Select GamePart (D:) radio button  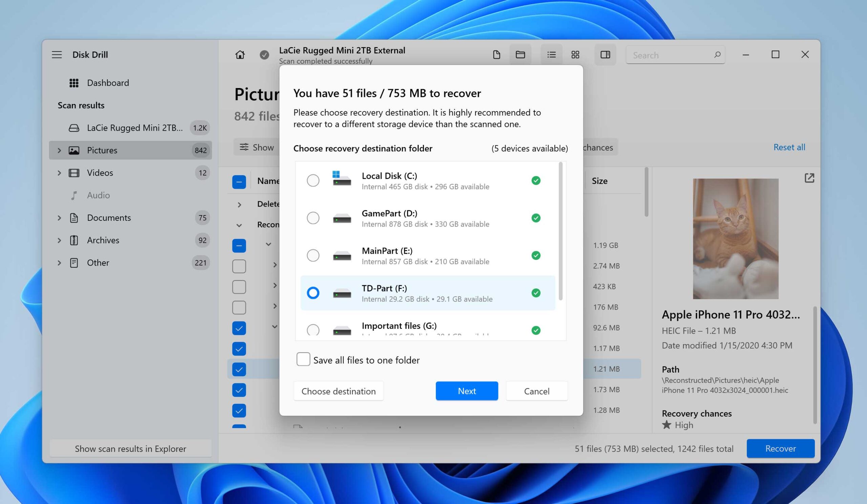click(313, 218)
